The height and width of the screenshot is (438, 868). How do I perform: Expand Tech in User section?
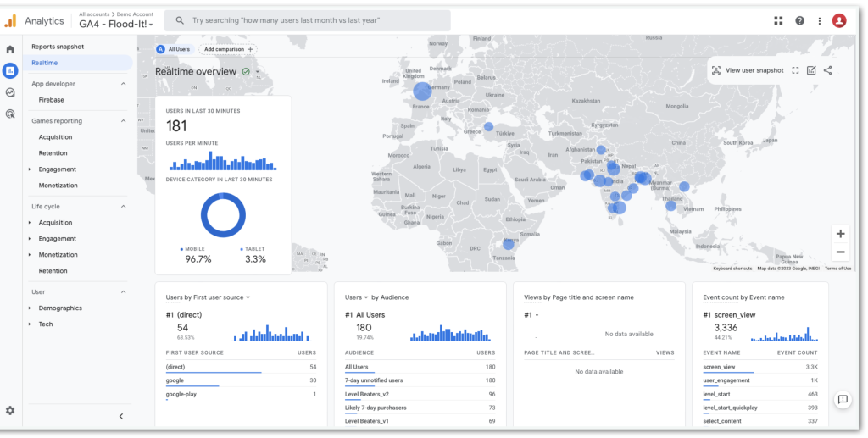[x=30, y=324]
